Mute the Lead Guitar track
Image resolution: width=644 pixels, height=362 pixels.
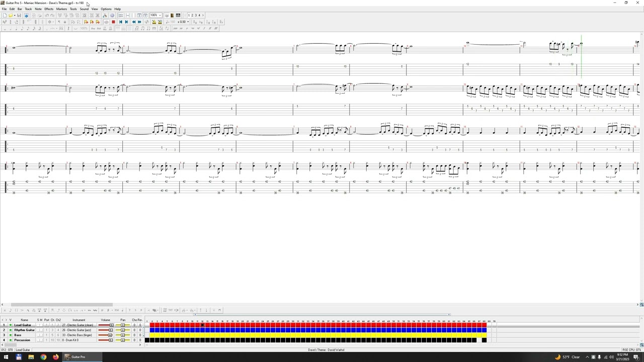pyautogui.click(x=41, y=325)
